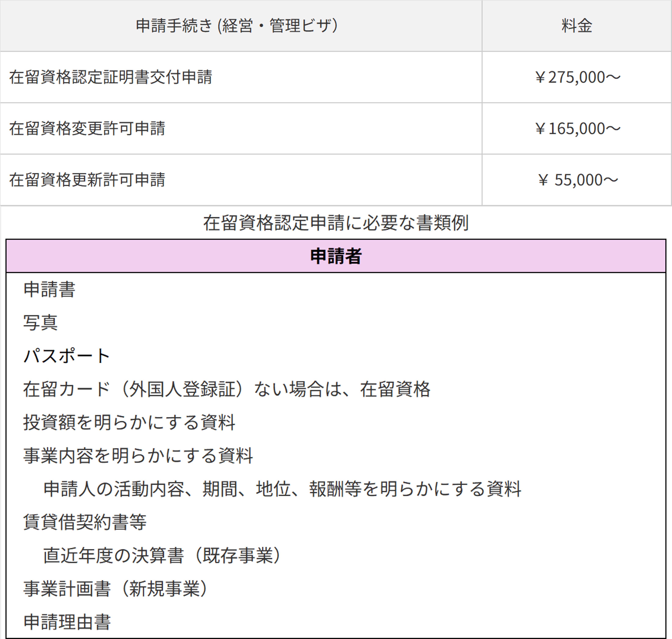Image resolution: width=672 pixels, height=639 pixels.
Task: Click the pink 申請者 header bar
Action: coord(336,256)
